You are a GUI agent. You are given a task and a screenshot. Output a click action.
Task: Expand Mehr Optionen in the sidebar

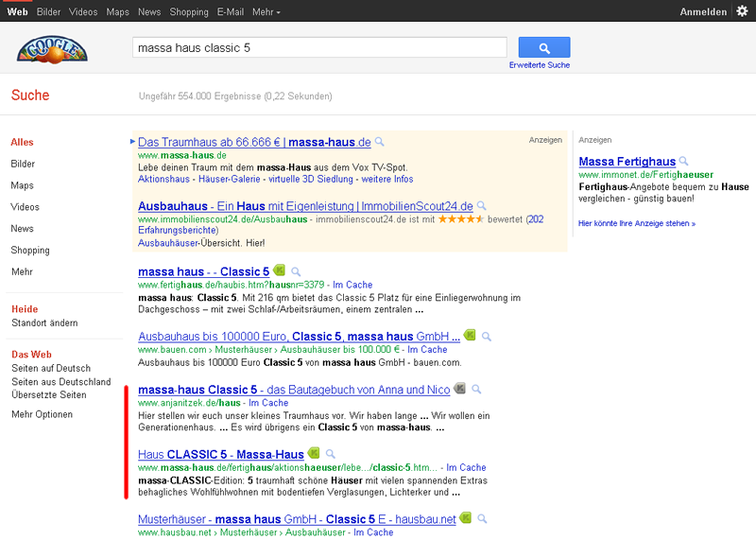click(42, 414)
